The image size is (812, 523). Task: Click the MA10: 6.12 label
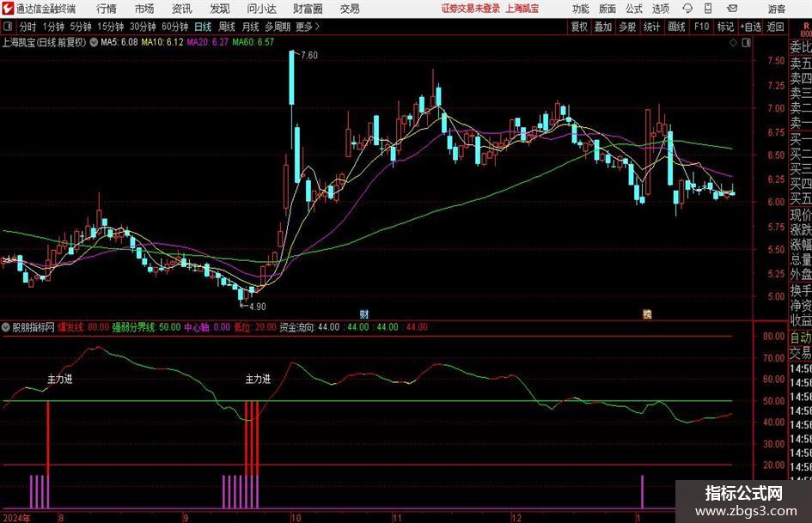[x=162, y=42]
